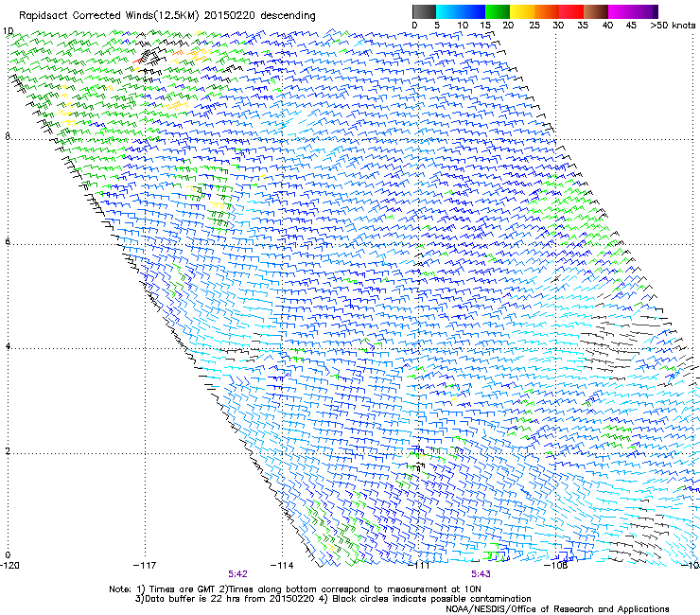The image size is (700, 615).
Task: Click the 'Times are GMT' note line
Action: pyautogui.click(x=295, y=589)
